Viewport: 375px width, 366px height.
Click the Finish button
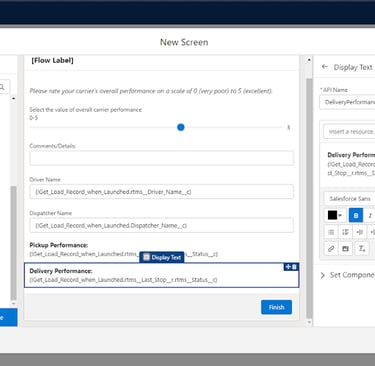[x=276, y=307]
